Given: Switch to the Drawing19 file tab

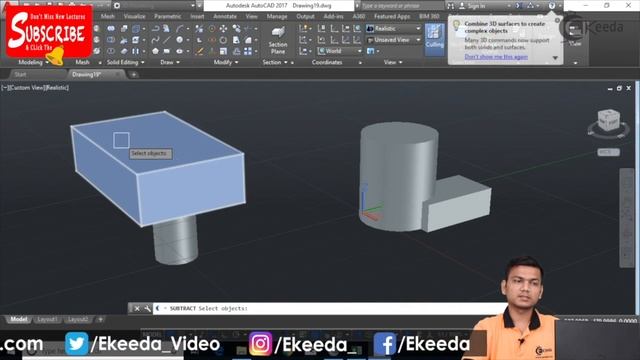Looking at the screenshot, I should [x=86, y=74].
